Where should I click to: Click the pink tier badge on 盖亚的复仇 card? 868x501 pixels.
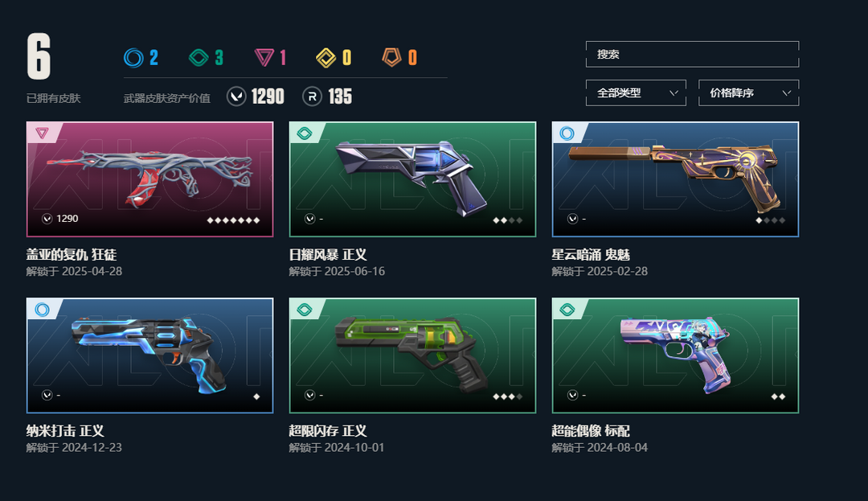tap(42, 133)
